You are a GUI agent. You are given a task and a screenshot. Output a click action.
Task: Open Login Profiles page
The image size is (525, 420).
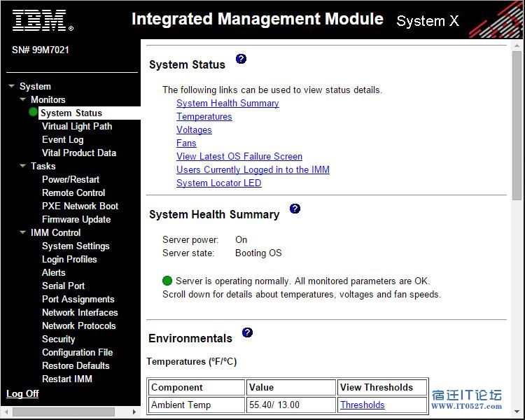point(69,259)
